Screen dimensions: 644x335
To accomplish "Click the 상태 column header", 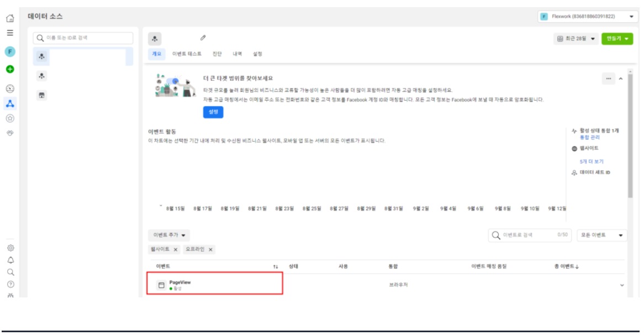I will click(293, 267).
